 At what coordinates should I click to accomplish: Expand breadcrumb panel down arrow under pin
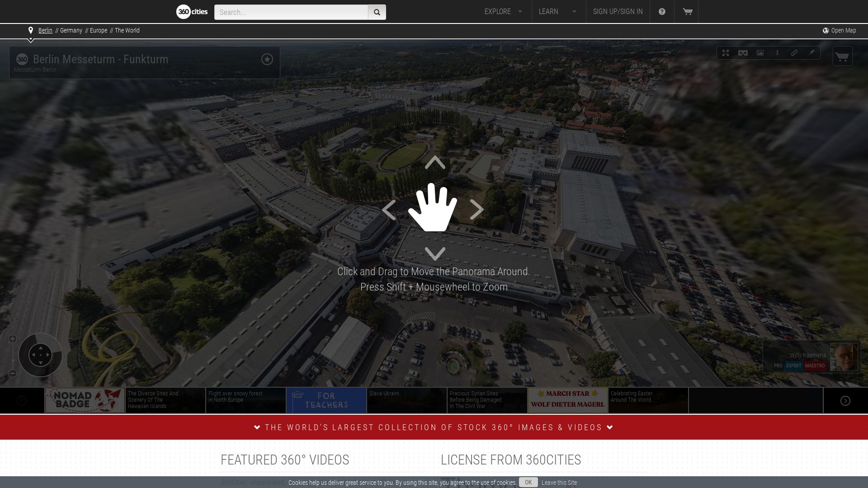tap(31, 41)
